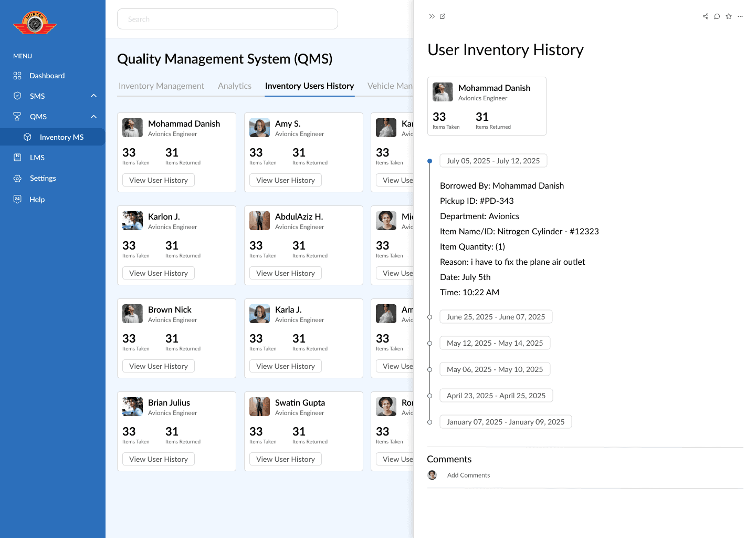Image resolution: width=756 pixels, height=538 pixels.
Task: Click Karla J. profile photo
Action: (259, 314)
